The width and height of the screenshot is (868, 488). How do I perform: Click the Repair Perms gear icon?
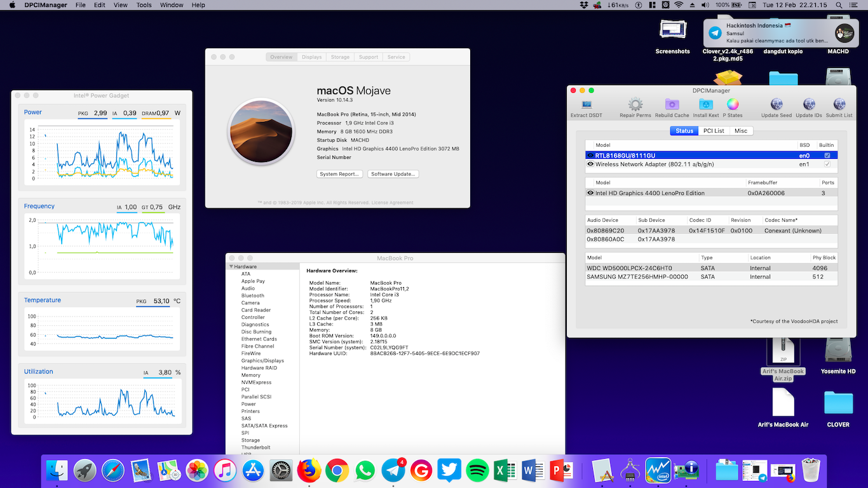click(635, 105)
